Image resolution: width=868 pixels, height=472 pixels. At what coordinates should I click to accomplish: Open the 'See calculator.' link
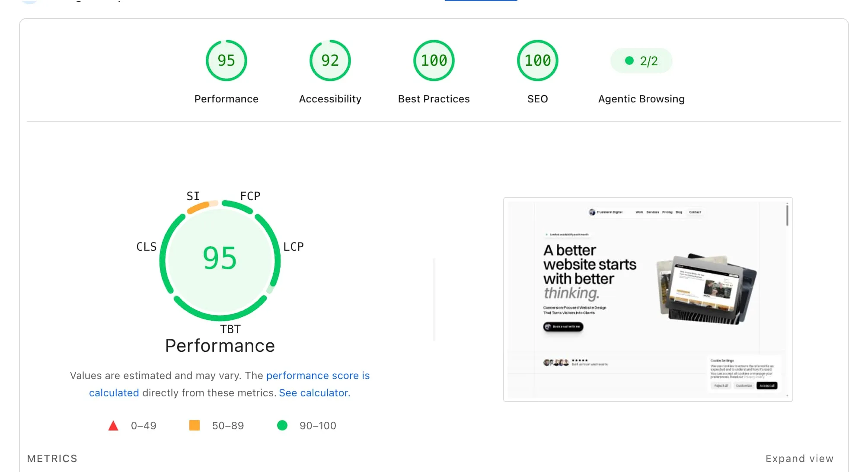[315, 393]
